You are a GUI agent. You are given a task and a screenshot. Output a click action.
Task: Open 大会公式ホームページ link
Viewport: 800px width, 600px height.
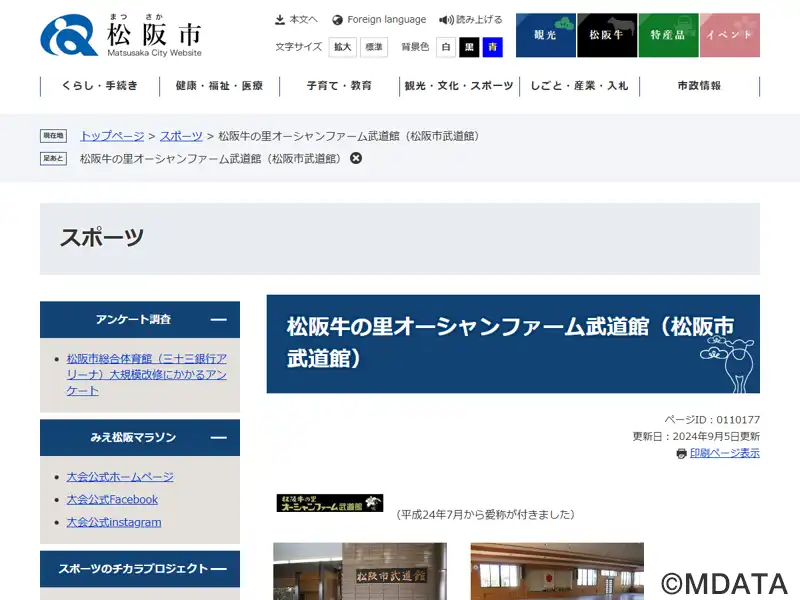pos(120,477)
